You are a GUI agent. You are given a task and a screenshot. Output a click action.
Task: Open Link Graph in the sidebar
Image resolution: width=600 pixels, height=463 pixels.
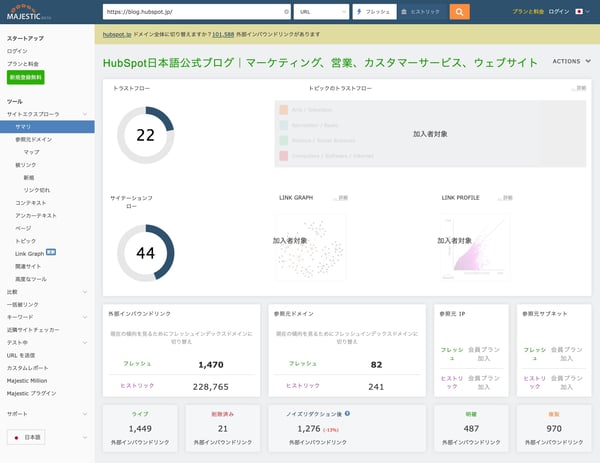29,254
